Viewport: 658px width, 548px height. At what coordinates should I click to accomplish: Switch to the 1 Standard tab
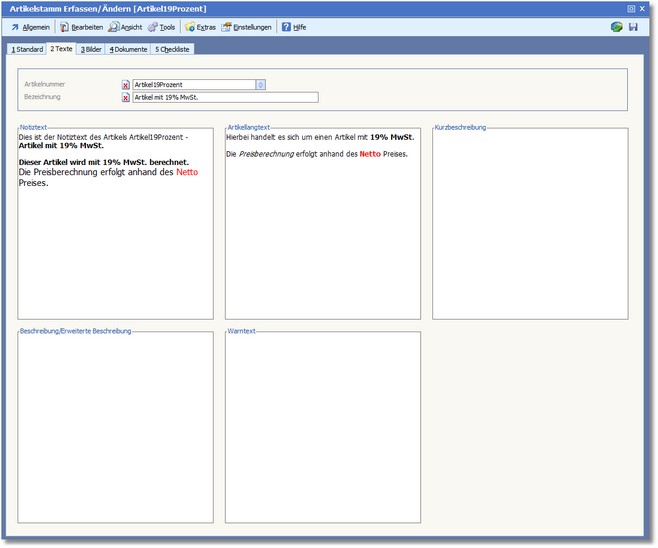(x=27, y=48)
